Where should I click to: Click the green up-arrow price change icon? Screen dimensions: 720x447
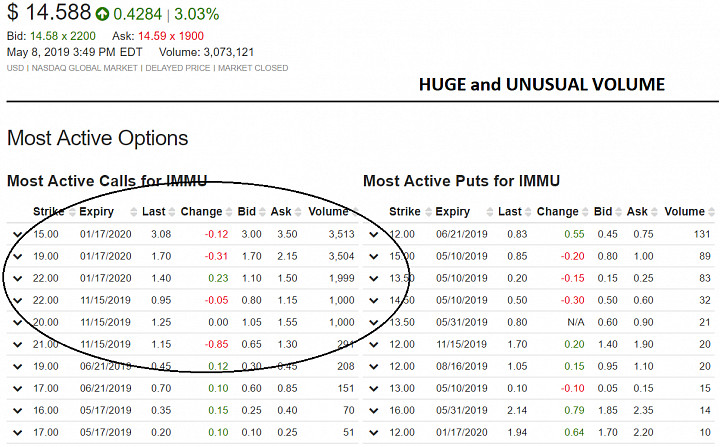point(102,14)
